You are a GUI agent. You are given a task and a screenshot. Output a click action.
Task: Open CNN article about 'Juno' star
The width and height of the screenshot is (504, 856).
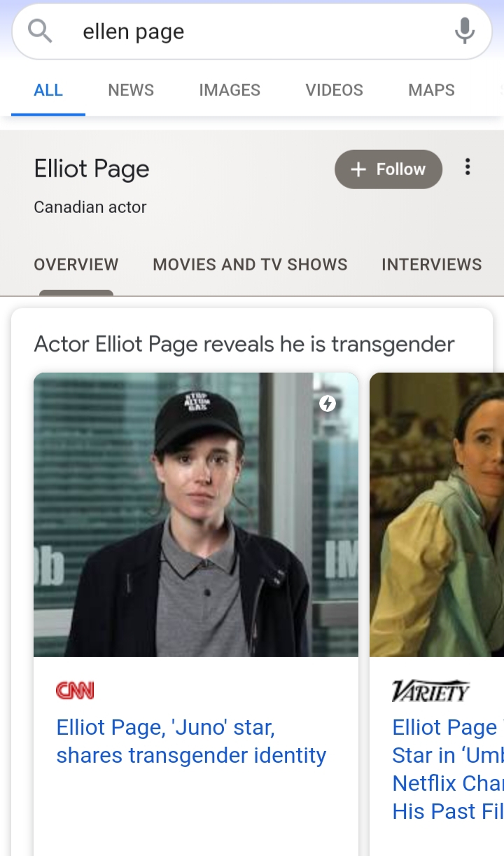tap(191, 741)
